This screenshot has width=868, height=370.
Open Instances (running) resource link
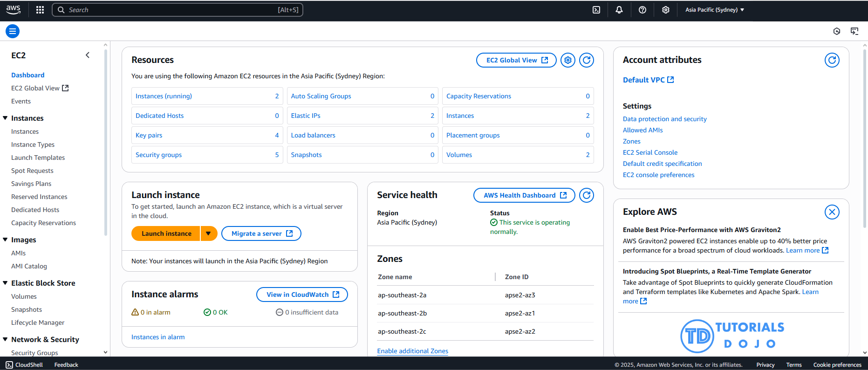click(x=164, y=96)
